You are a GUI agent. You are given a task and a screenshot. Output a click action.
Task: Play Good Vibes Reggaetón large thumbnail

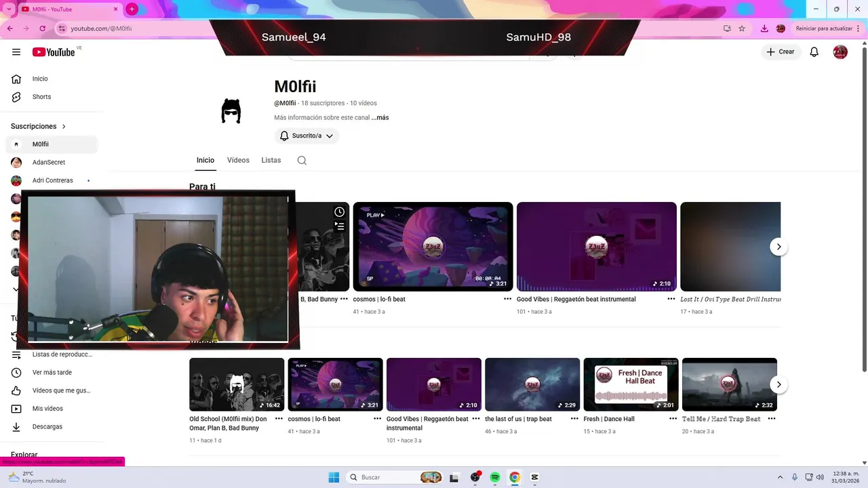click(597, 247)
